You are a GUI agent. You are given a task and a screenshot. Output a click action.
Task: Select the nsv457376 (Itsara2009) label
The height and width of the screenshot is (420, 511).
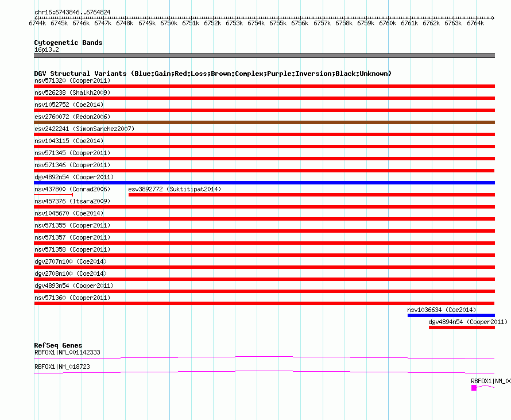(72, 201)
